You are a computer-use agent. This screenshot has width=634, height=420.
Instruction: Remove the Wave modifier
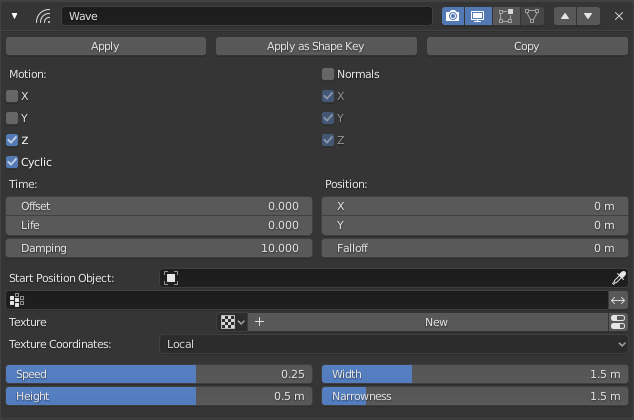point(619,16)
